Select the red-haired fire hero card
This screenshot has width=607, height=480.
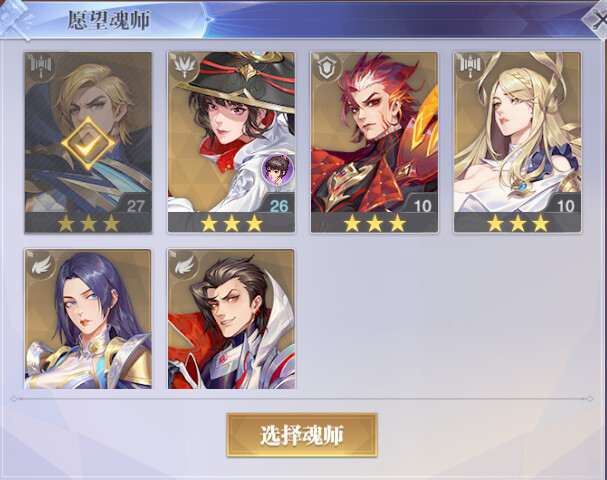pos(374,142)
